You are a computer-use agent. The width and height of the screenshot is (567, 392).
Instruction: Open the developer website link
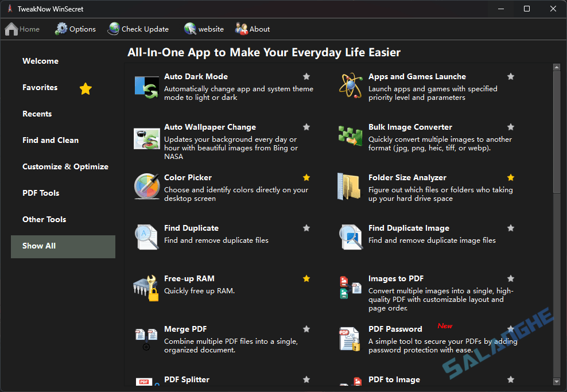point(204,29)
